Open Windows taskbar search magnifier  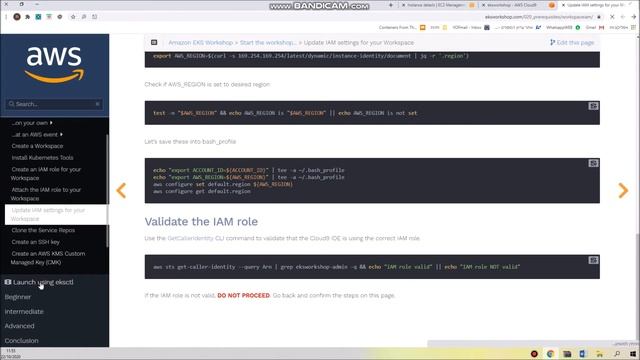(x=617, y=354)
